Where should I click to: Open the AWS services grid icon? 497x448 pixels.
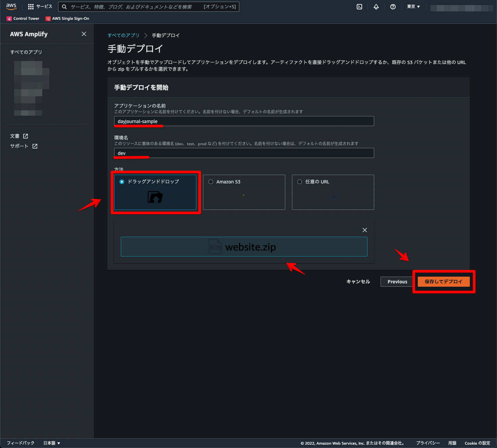click(30, 7)
